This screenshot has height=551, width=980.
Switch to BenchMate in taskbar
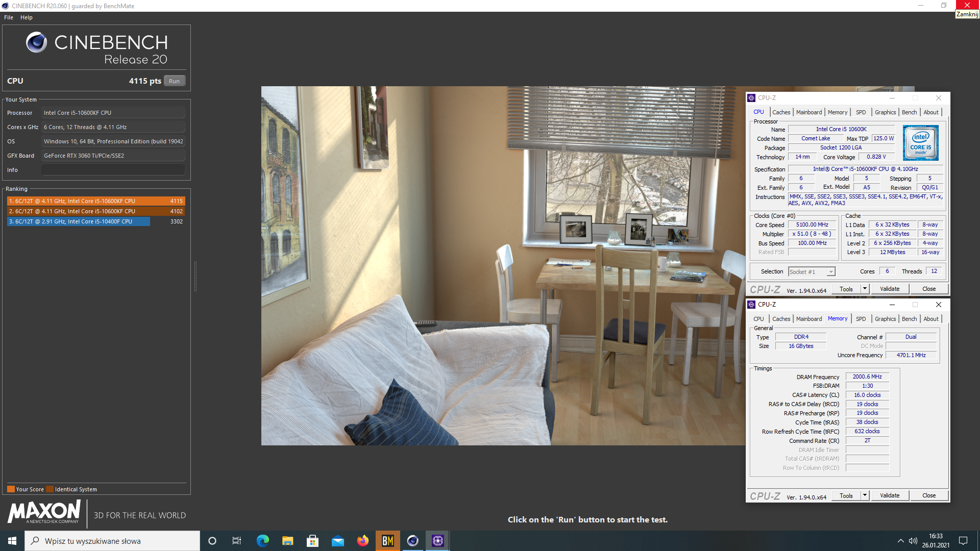tap(387, 541)
